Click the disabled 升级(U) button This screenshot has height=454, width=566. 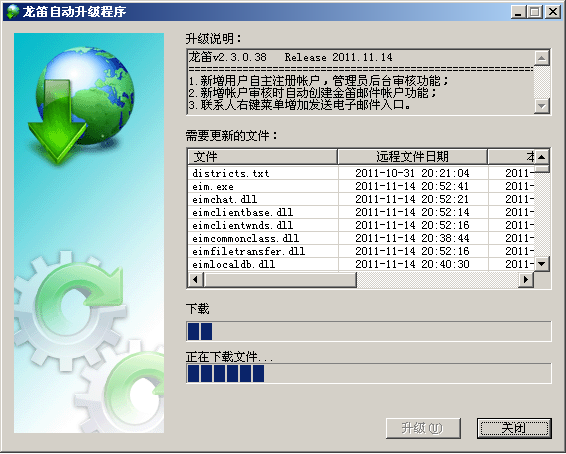[x=423, y=428]
